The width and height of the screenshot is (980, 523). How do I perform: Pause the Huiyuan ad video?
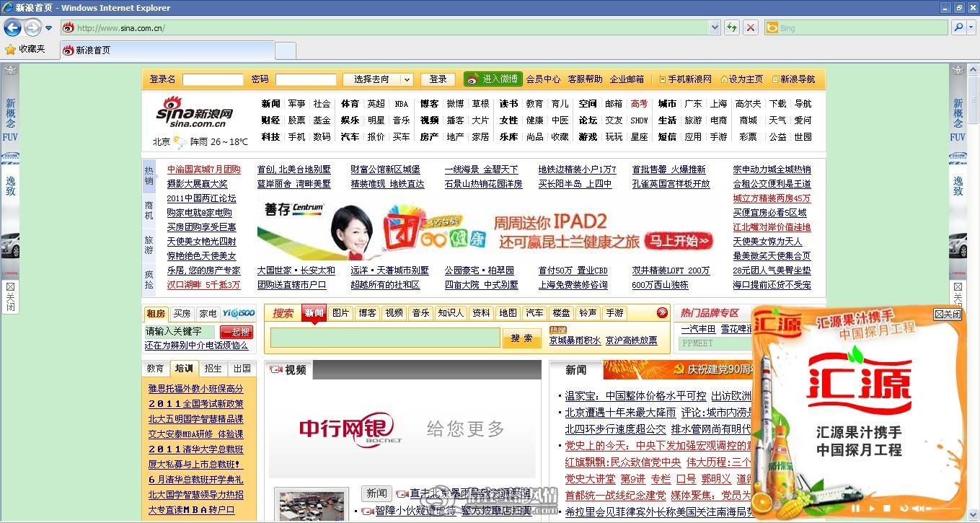click(855, 509)
